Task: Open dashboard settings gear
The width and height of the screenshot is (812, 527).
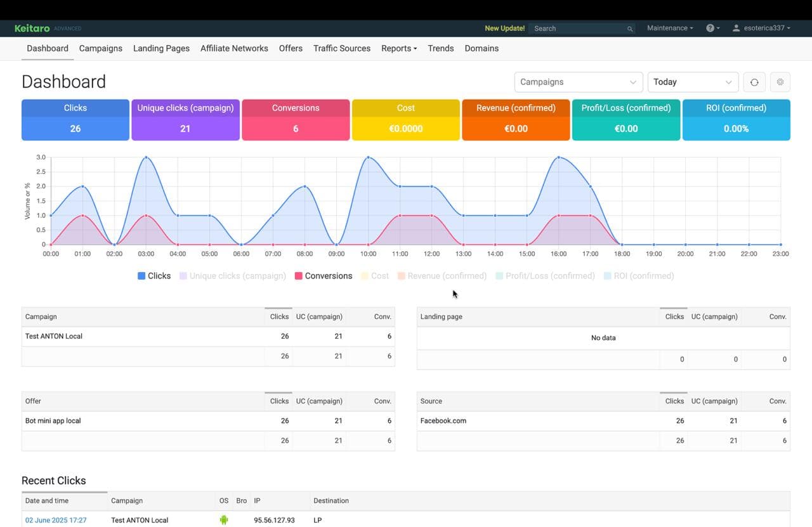Action: coord(780,82)
